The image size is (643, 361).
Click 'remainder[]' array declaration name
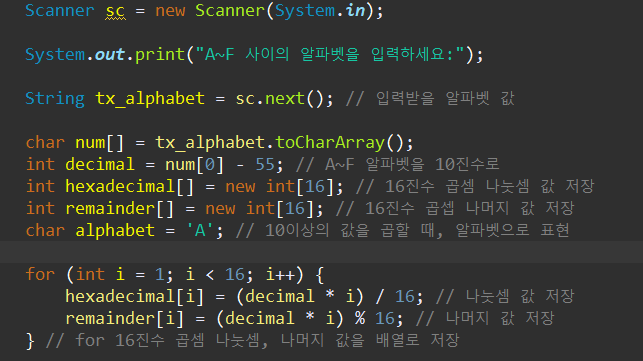[119, 209]
